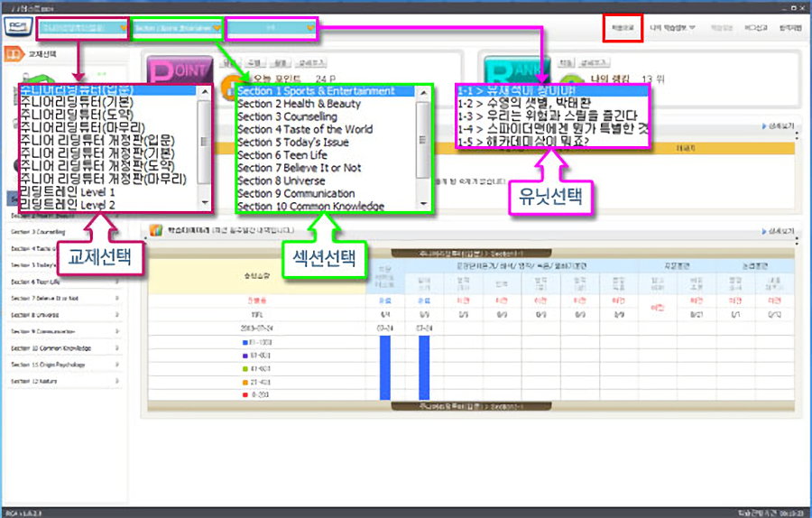Click 상세보기 link above learning data table
This screenshot has height=518, width=812.
click(781, 230)
